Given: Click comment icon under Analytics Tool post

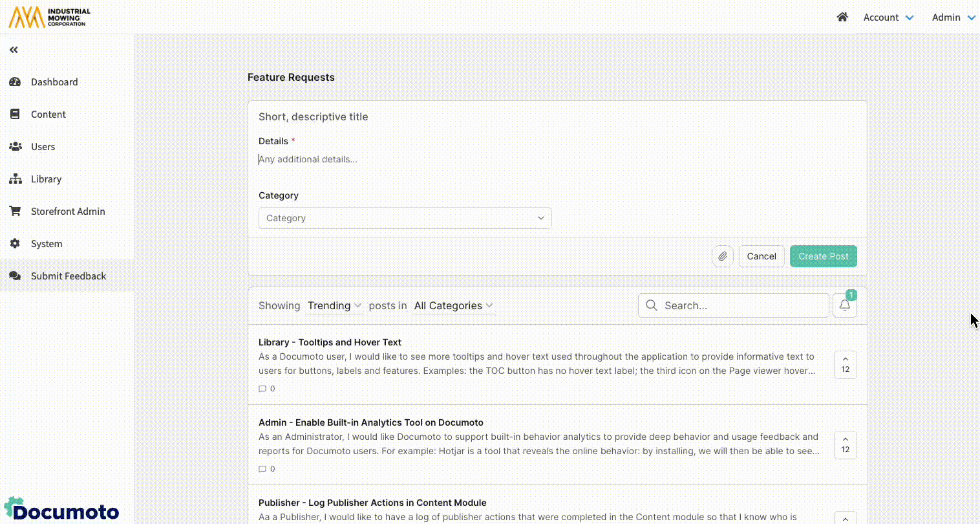Looking at the screenshot, I should click(262, 469).
